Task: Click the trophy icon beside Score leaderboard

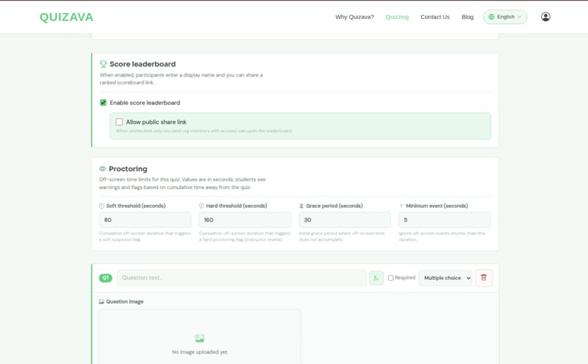Action: click(x=103, y=64)
